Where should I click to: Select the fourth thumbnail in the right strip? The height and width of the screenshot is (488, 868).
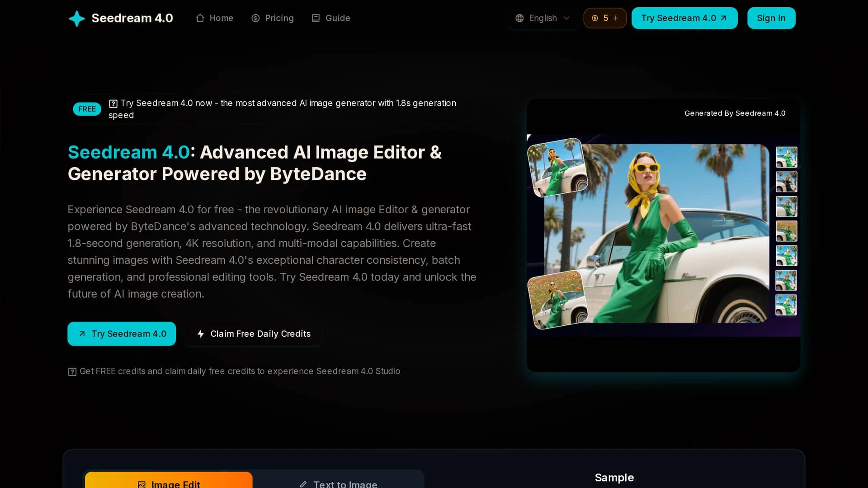coord(786,231)
